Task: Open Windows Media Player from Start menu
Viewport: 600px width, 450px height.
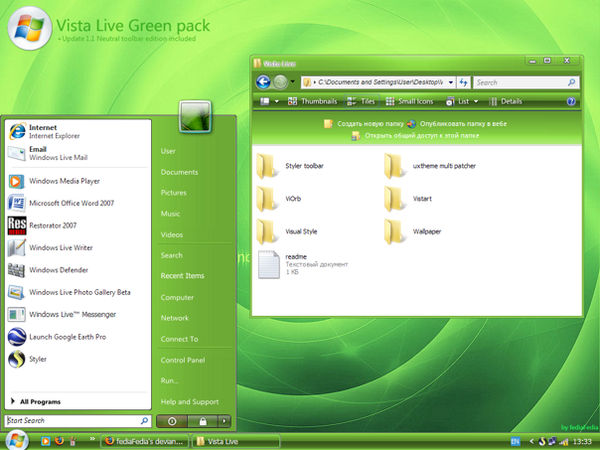Action: pyautogui.click(x=78, y=181)
